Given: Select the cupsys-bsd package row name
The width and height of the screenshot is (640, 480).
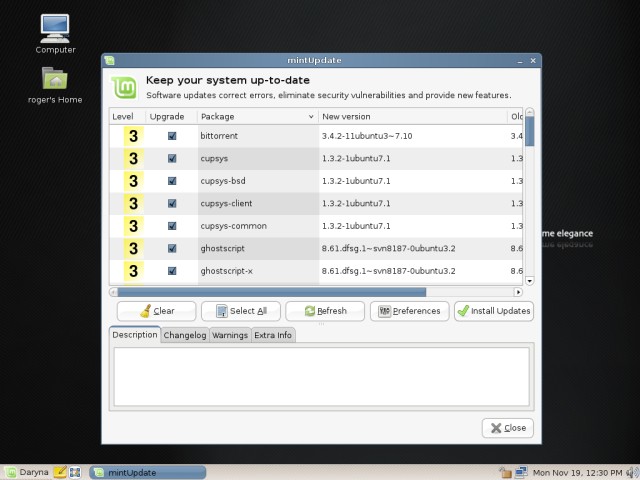Looking at the screenshot, I should coord(223,181).
